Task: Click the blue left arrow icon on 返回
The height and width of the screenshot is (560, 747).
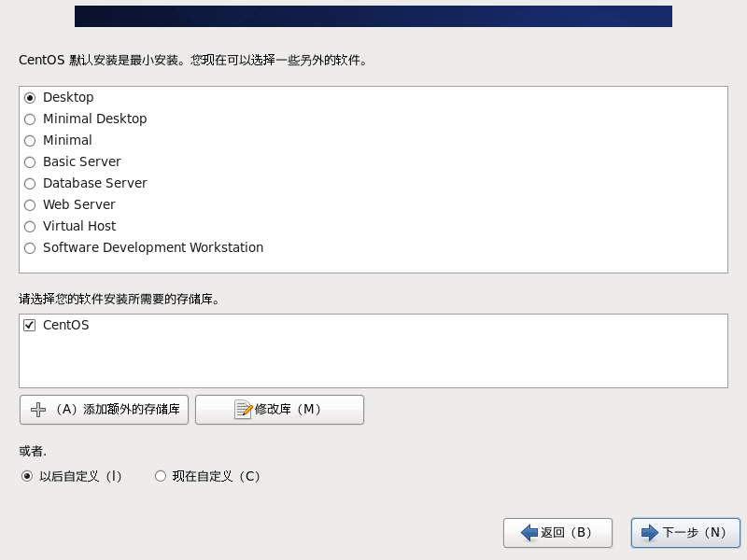Action: coord(529,533)
